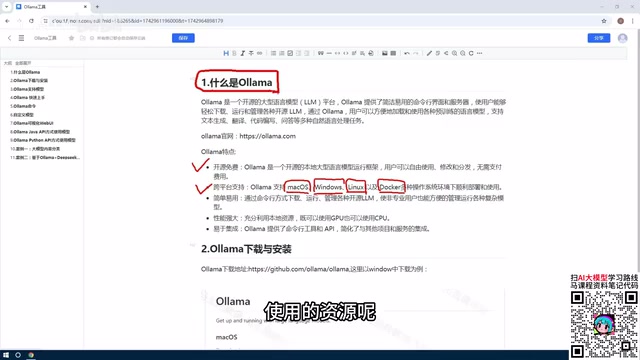Jump to outline item 5.Ollama命令
Screen dimensions: 640x360
click(23, 106)
